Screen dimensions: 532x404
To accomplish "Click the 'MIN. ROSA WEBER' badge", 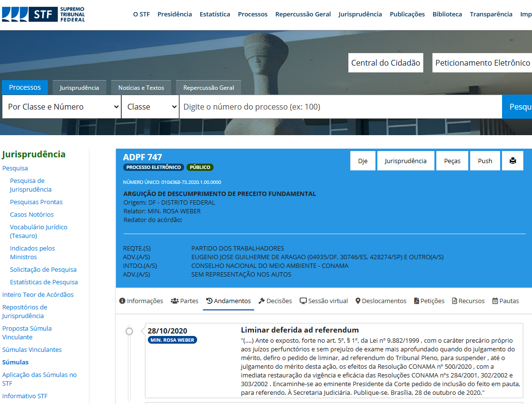I will (x=173, y=340).
